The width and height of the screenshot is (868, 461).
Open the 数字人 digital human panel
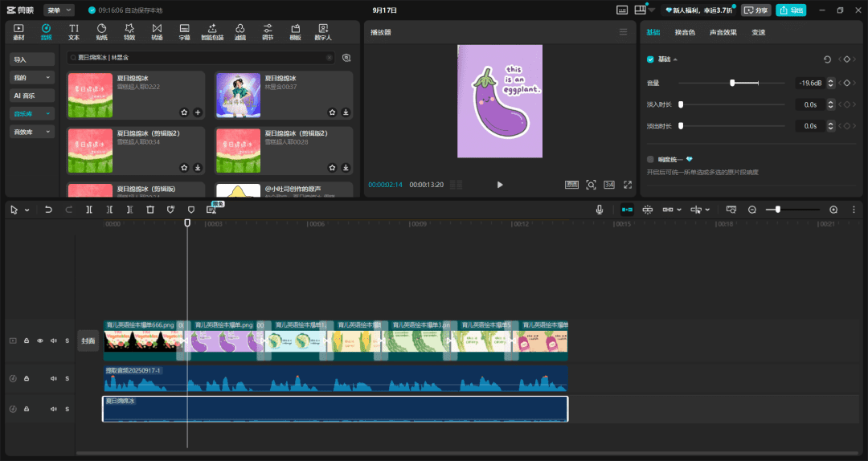(323, 32)
